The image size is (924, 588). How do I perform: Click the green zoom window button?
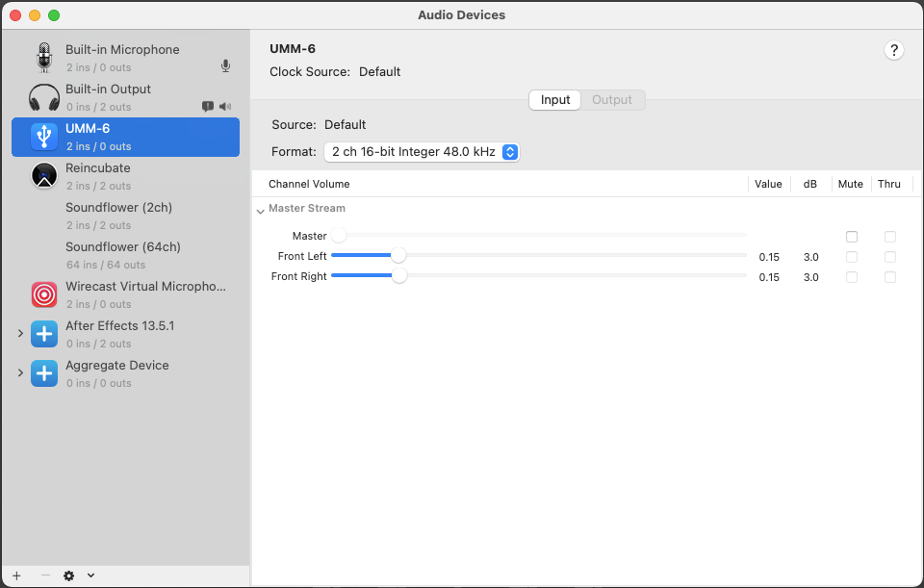(54, 15)
